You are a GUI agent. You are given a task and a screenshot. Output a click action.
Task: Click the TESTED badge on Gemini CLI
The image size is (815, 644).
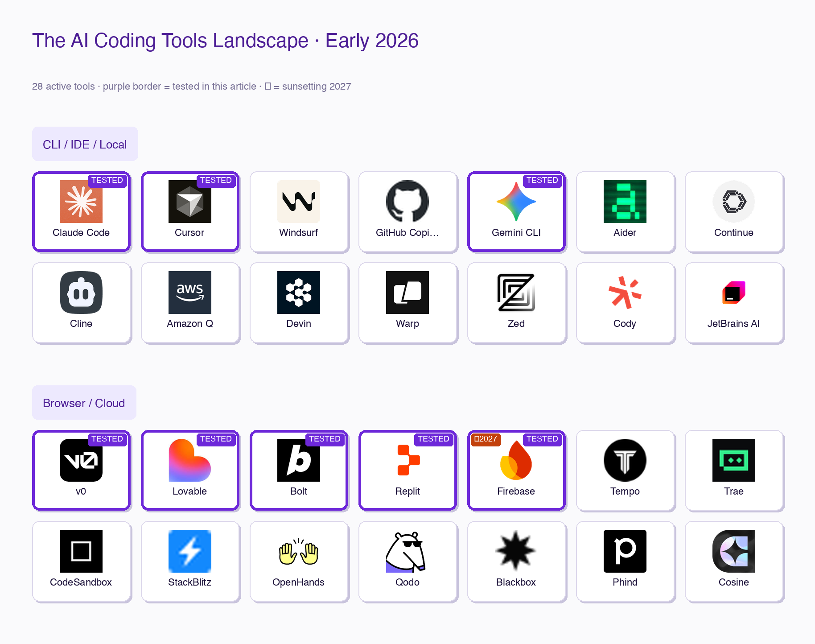pos(543,180)
